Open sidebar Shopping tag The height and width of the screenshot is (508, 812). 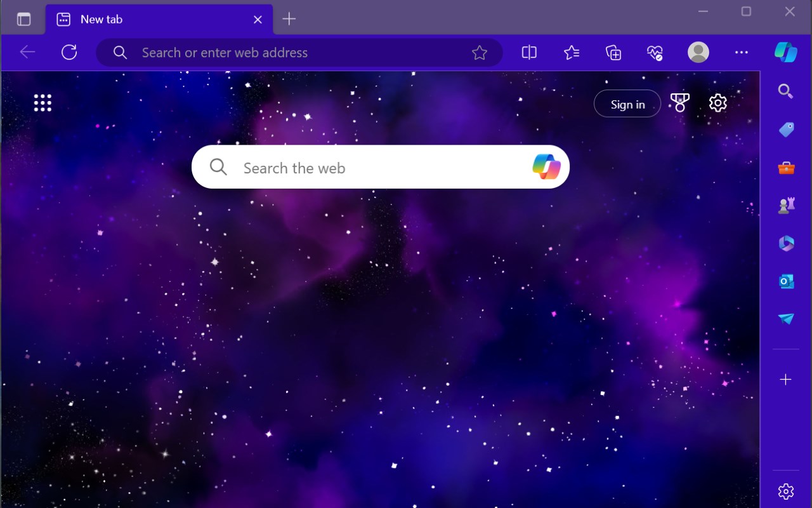click(x=786, y=130)
